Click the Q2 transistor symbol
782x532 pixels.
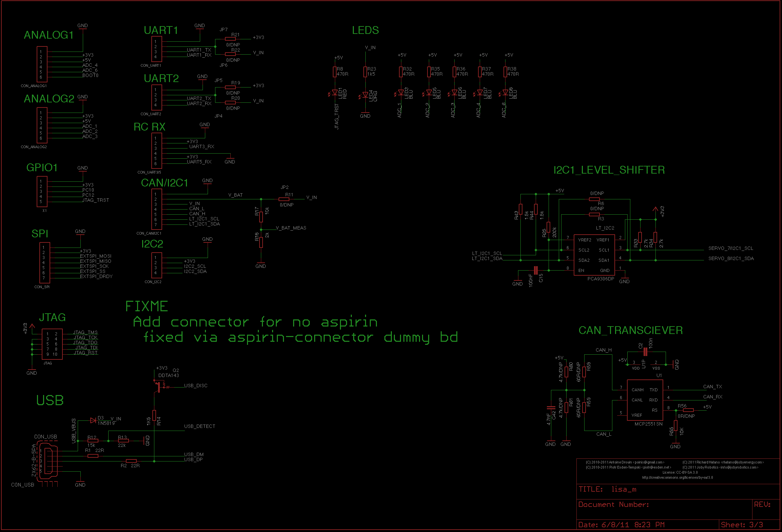[159, 387]
